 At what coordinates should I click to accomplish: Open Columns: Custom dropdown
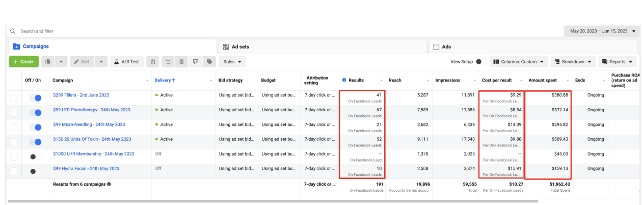(x=519, y=62)
